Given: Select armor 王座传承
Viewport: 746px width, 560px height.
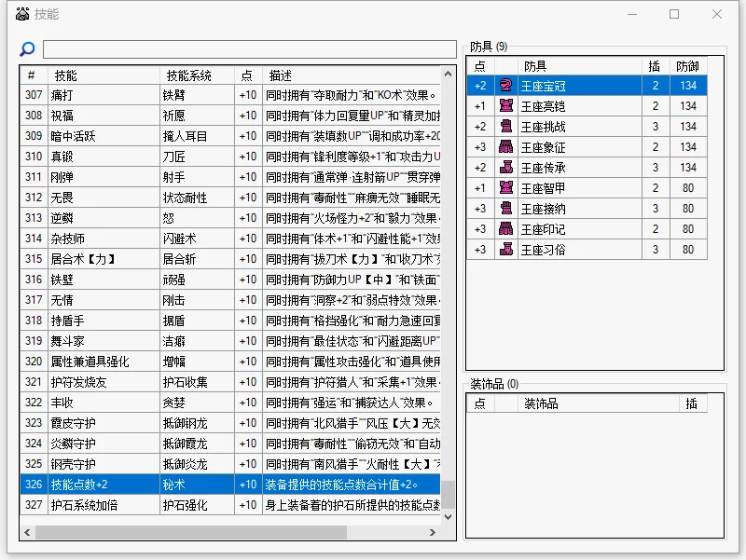Looking at the screenshot, I should click(587, 168).
